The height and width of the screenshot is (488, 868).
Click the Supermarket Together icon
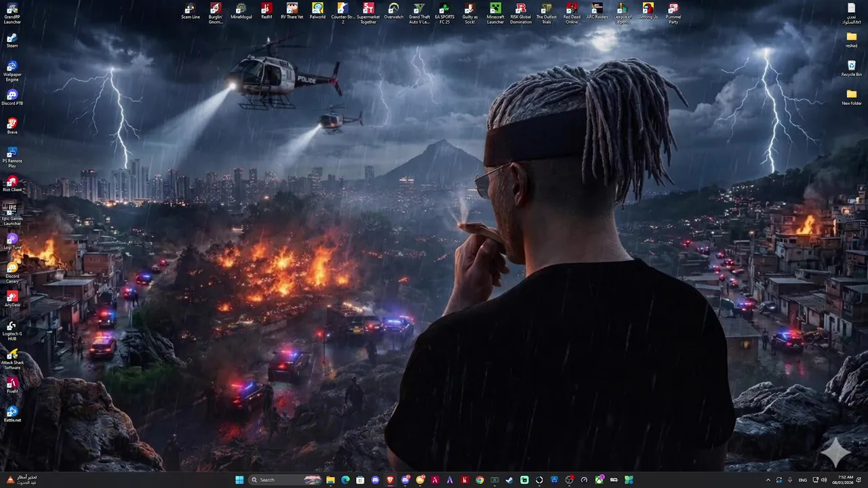point(368,13)
